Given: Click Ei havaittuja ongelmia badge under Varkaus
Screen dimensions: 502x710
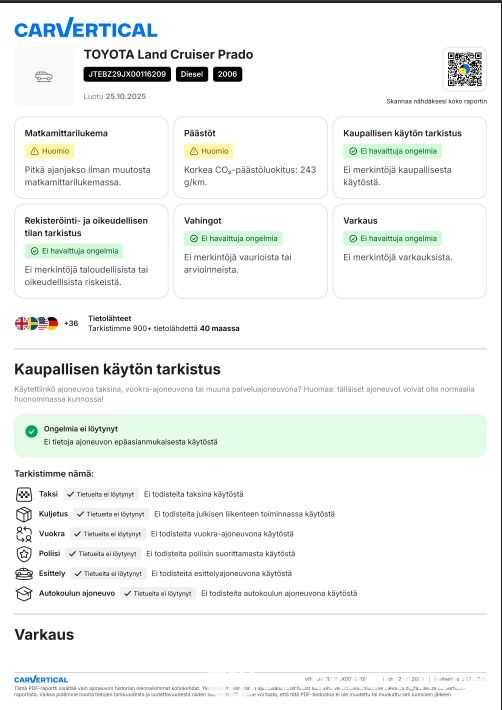Looking at the screenshot, I should click(x=392, y=239).
